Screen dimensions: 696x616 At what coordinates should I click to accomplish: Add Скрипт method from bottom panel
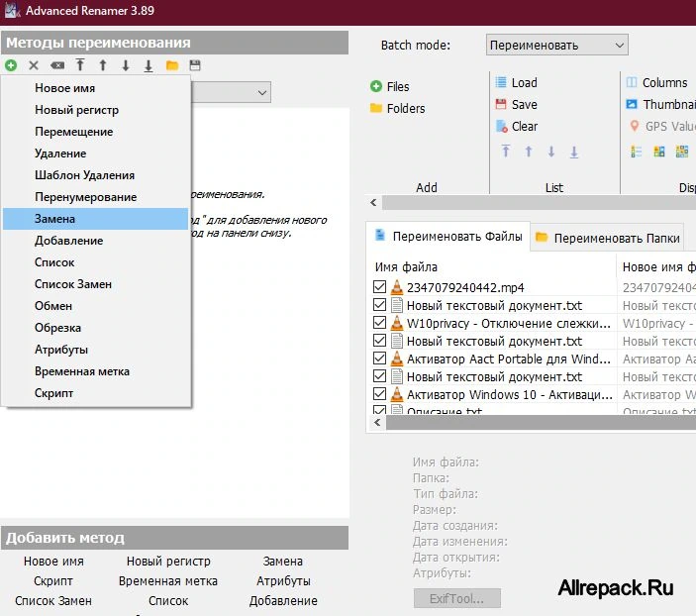click(x=53, y=581)
